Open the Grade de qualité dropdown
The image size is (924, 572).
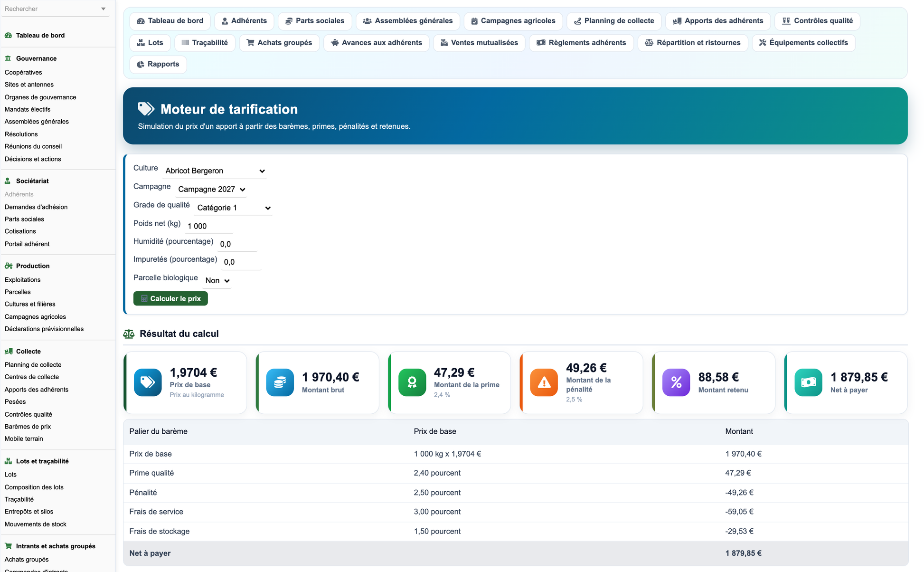pos(233,208)
